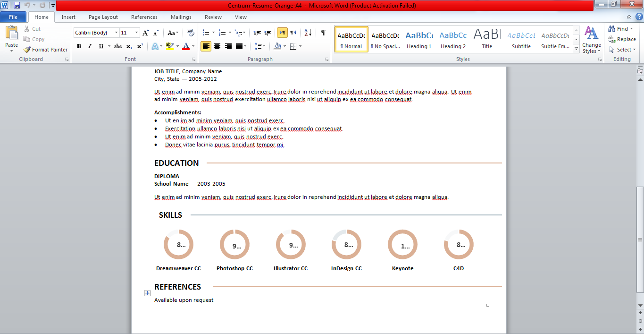This screenshot has width=644, height=334.
Task: Apply subscript formatting
Action: 129,46
